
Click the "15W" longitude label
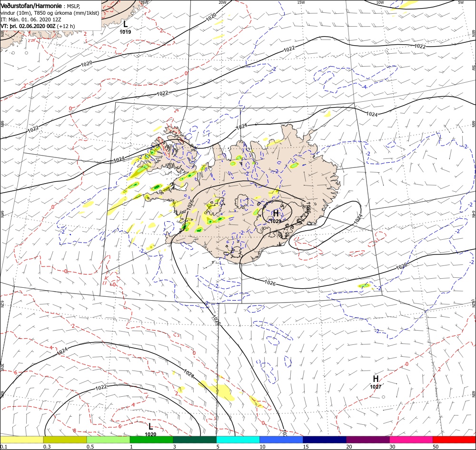(301, 2)
